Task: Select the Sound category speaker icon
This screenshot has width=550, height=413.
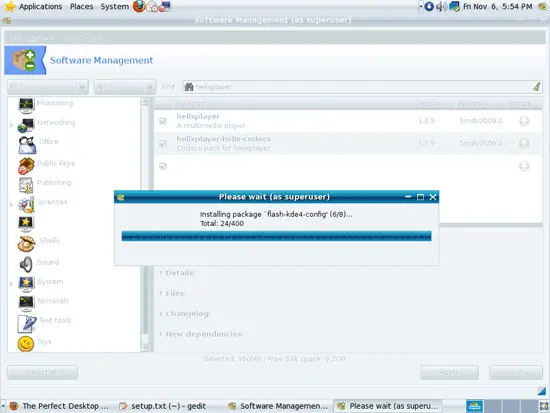Action: click(x=26, y=264)
